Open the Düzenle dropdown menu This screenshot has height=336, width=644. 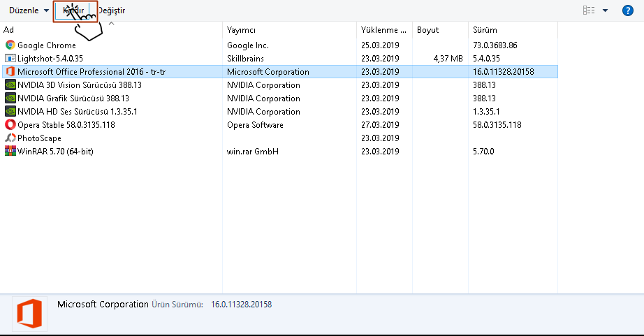[29, 10]
